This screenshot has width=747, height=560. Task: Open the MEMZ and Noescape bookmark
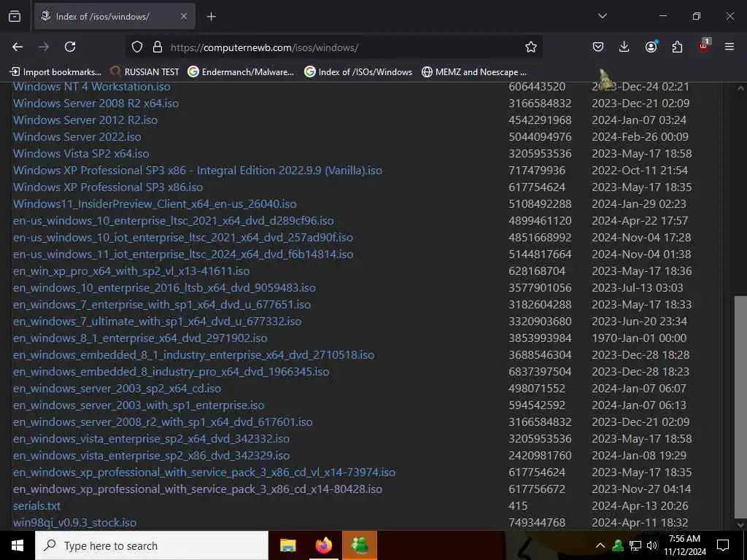pyautogui.click(x=474, y=72)
